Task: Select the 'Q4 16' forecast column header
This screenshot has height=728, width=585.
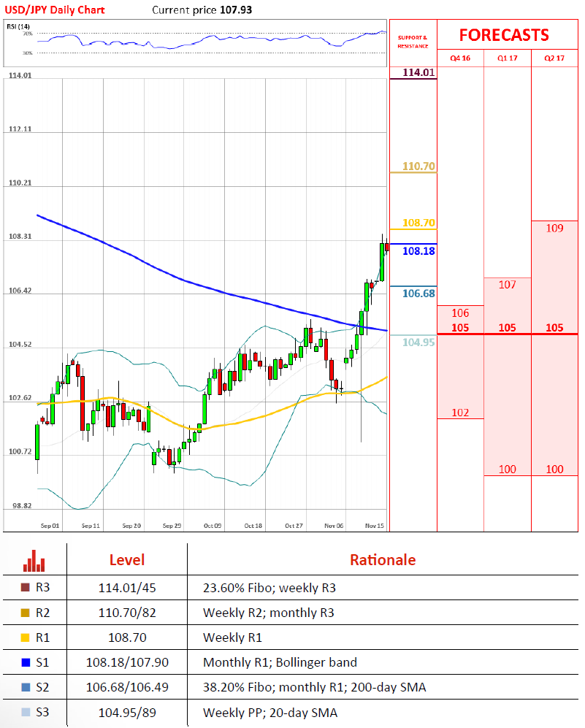Action: 460,58
